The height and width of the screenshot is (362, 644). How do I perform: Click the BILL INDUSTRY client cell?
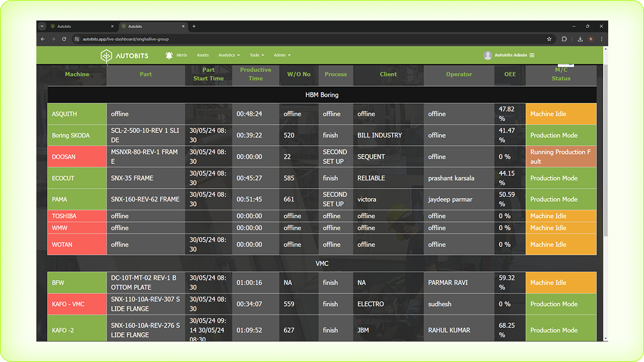388,135
